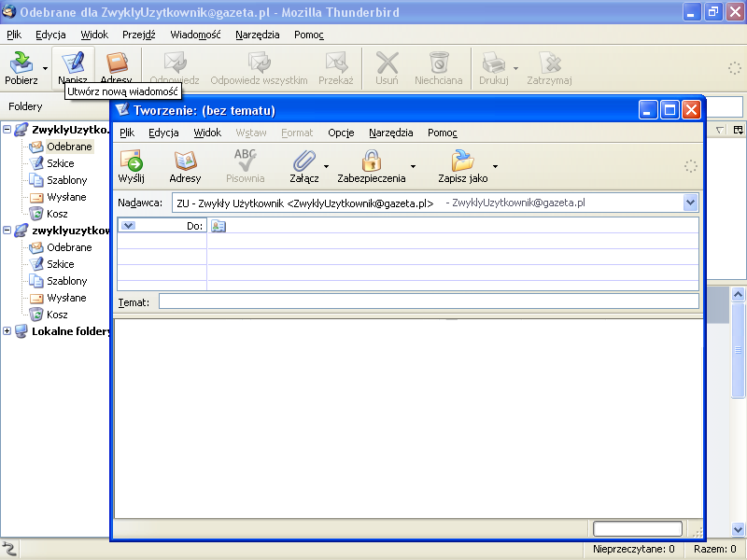Select the Lokalne foldery item
The height and width of the screenshot is (560, 747).
[x=71, y=331]
